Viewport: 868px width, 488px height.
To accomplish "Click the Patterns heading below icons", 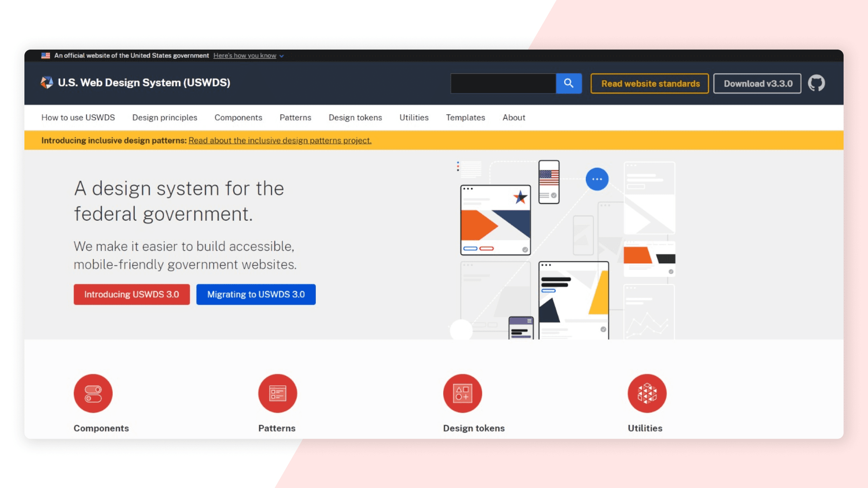I will pos(277,428).
